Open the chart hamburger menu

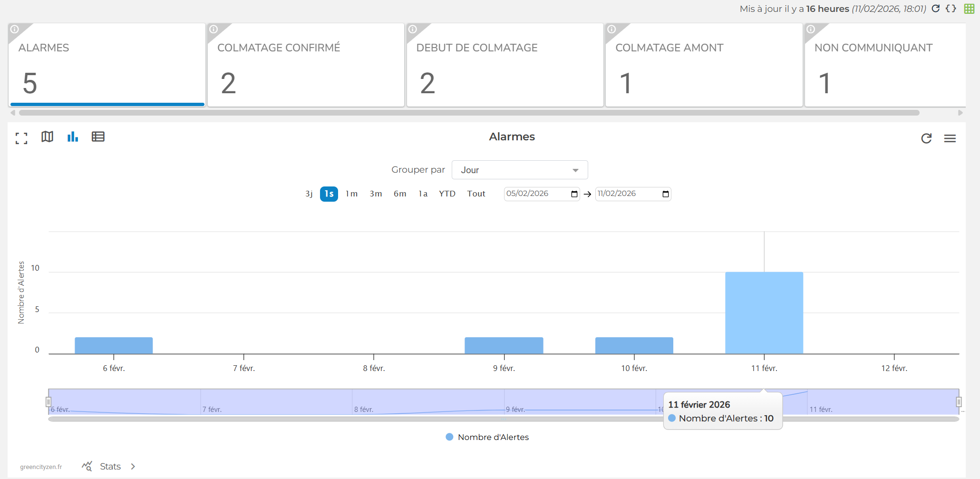coord(950,138)
